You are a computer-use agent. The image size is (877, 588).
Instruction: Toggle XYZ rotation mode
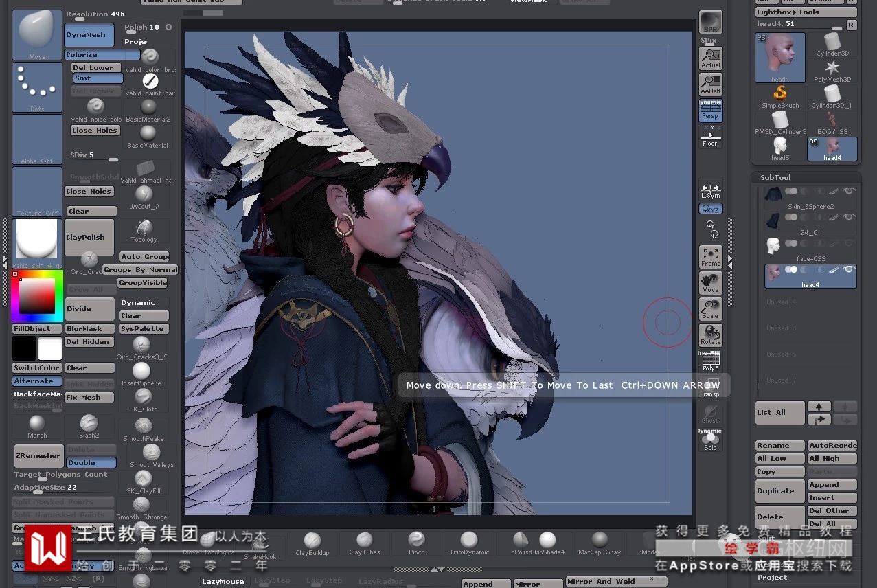[x=710, y=208]
